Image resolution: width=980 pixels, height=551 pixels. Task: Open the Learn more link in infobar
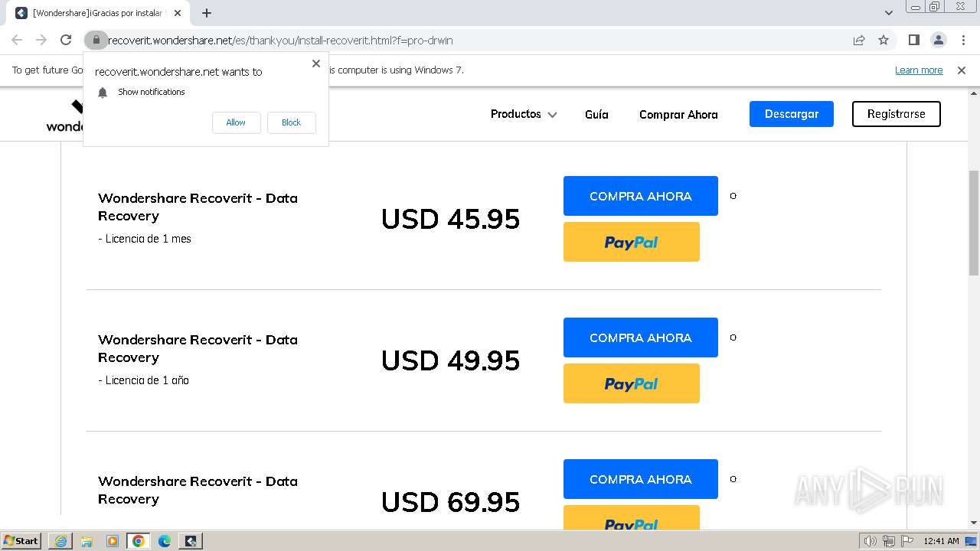click(x=919, y=70)
